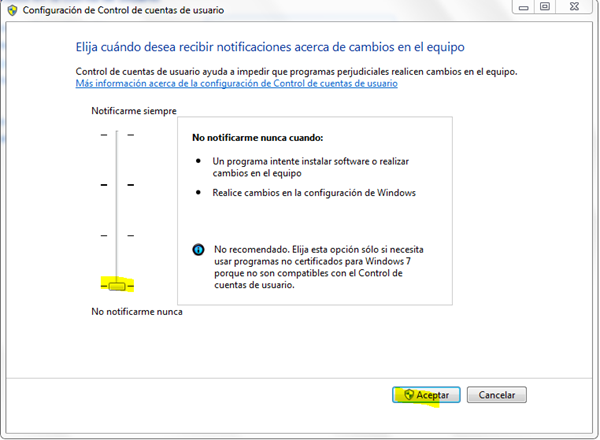Click the 'No notificarme nunca' label below slider
600x440 pixels.
(137, 312)
